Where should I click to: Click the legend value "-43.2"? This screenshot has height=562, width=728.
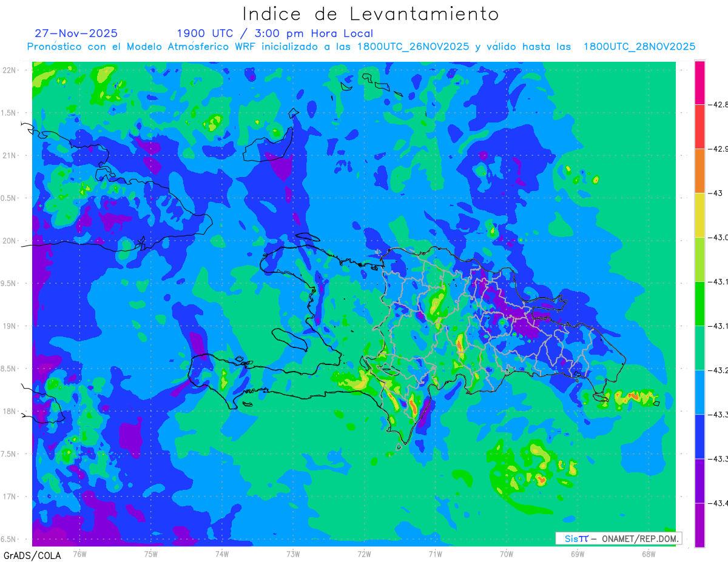[x=719, y=370]
